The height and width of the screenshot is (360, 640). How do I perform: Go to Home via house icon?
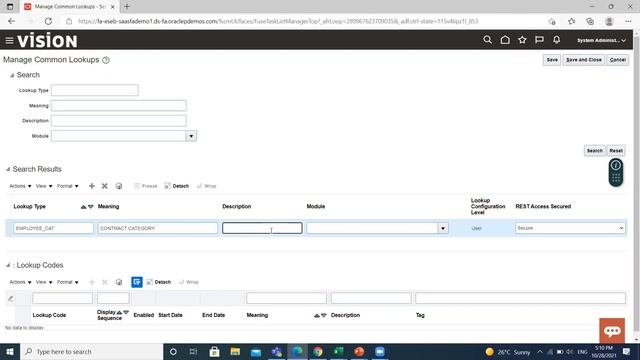pos(505,40)
